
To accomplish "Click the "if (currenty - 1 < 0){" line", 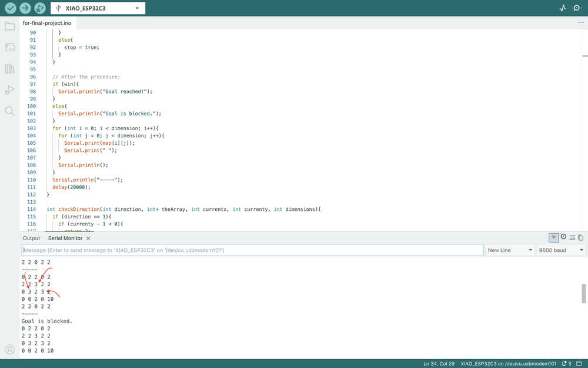I will coord(91,224).
